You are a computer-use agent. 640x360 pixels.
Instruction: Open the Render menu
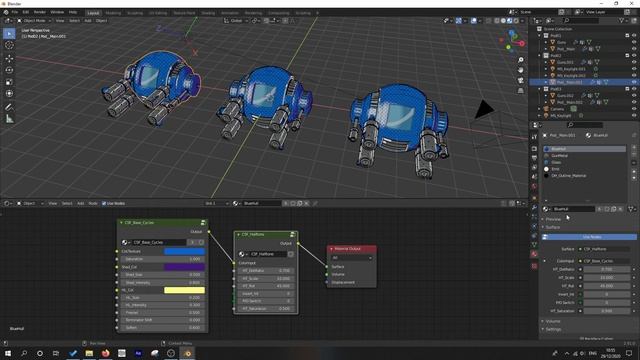pyautogui.click(x=40, y=12)
